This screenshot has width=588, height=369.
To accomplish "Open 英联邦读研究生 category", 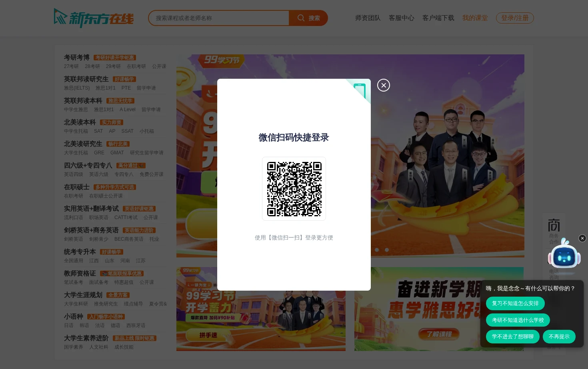I will (86, 79).
